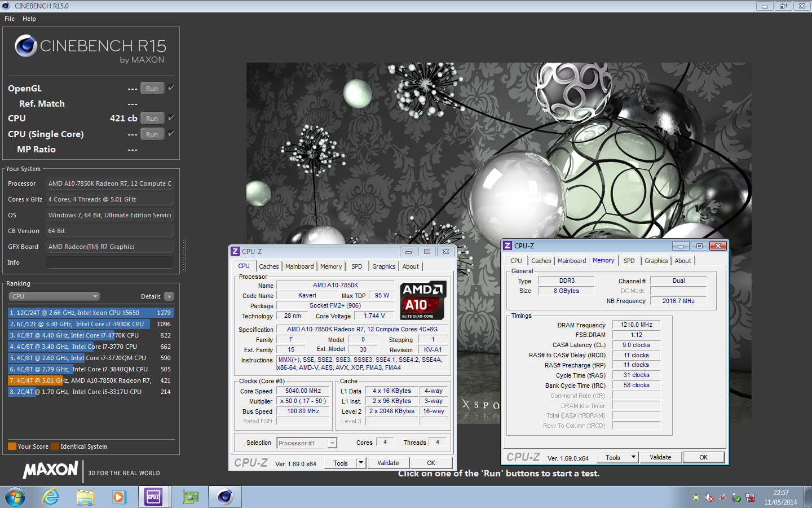Click the left CPU-Z window title icon

235,251
